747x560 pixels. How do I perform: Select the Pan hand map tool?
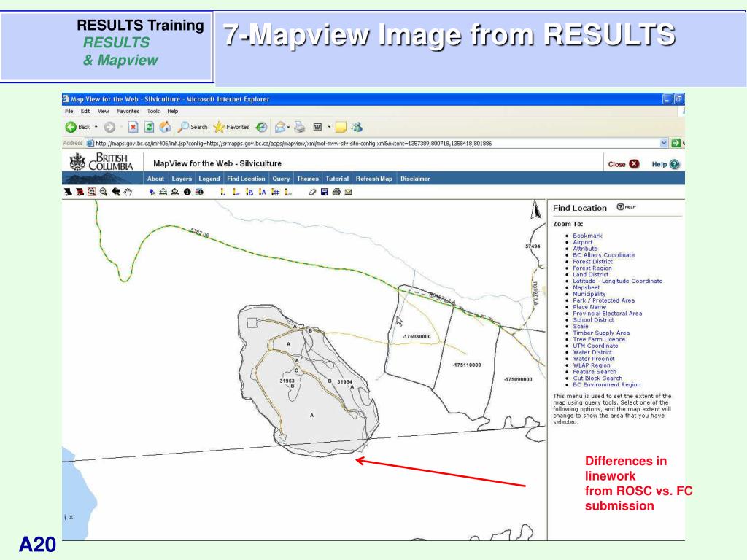coord(128,192)
